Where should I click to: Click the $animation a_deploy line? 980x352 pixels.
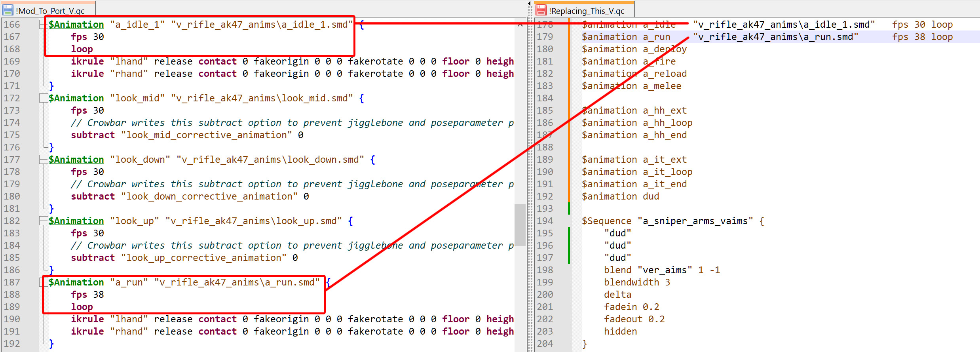coord(634,49)
